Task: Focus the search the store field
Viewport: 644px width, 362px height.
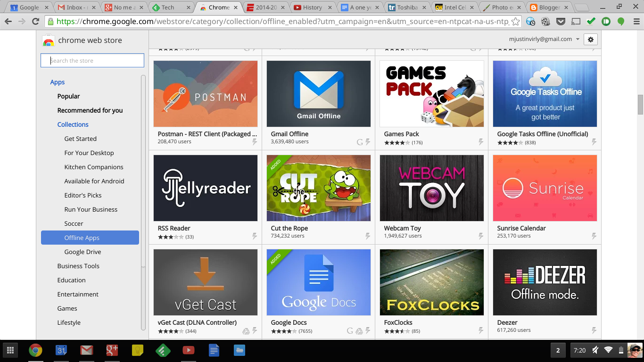Action: (x=92, y=60)
